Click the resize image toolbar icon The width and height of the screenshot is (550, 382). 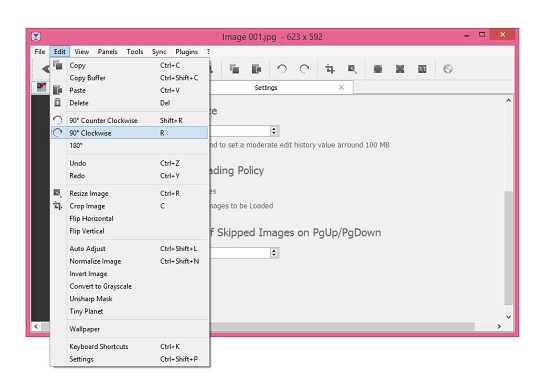(352, 69)
